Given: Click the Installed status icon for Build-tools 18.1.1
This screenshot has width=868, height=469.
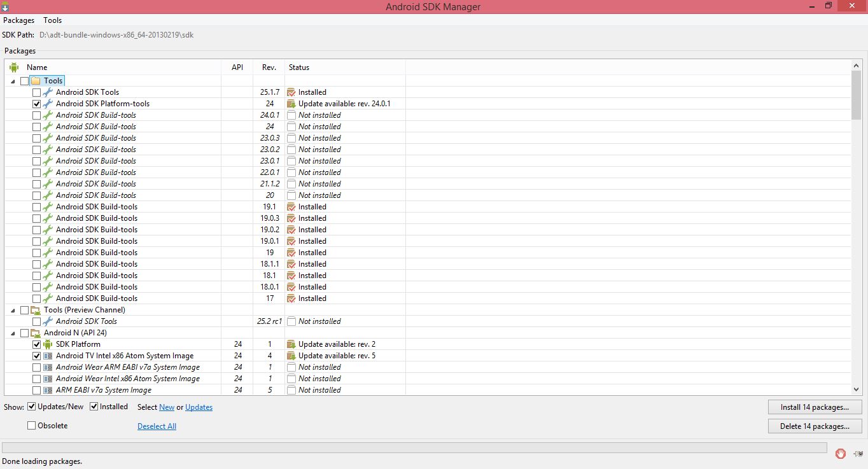Looking at the screenshot, I should (x=291, y=264).
